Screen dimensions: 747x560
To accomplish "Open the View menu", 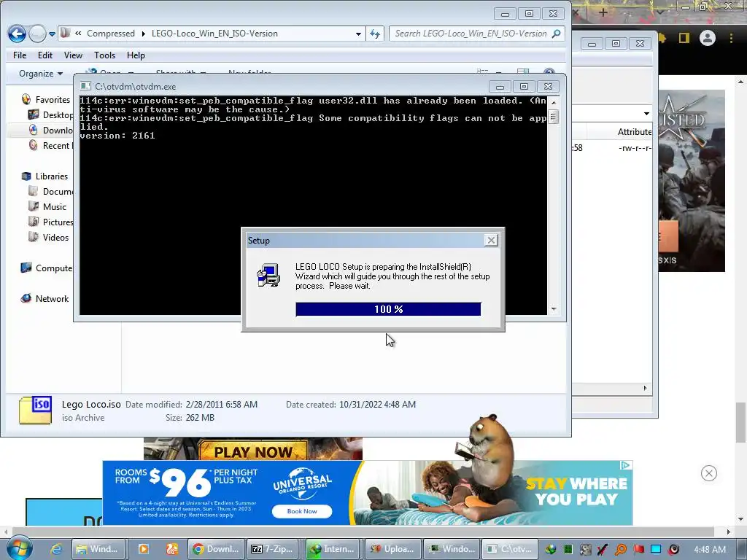I will 74,55.
